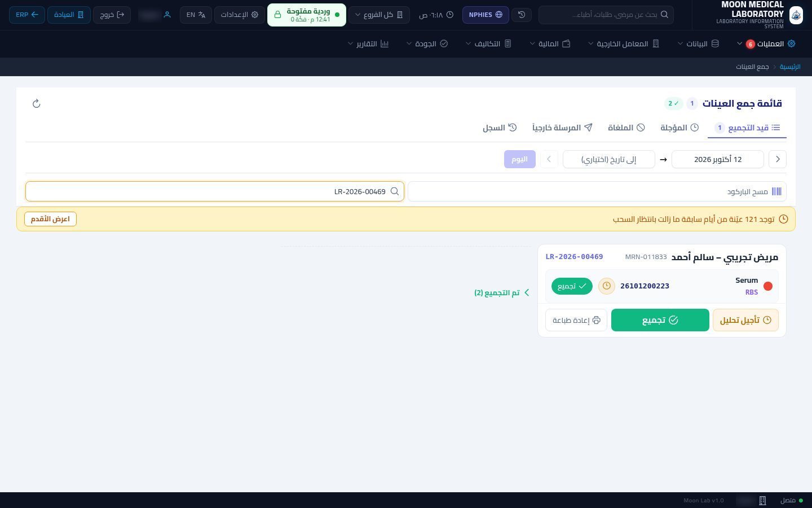This screenshot has height=508, width=812.
Task: Switch to the المرسلة خارجياً tab
Action: pyautogui.click(x=562, y=128)
